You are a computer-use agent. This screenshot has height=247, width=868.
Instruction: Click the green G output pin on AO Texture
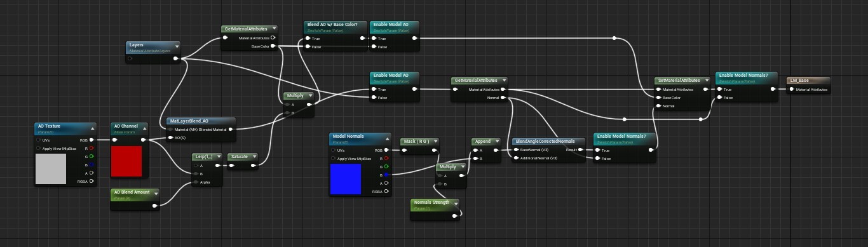click(x=92, y=156)
